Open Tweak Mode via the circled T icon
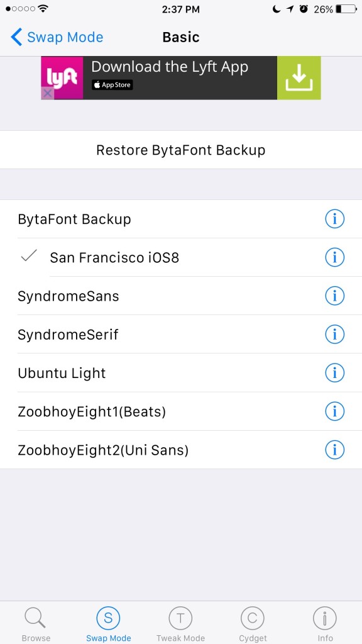362x644 pixels. (180, 618)
